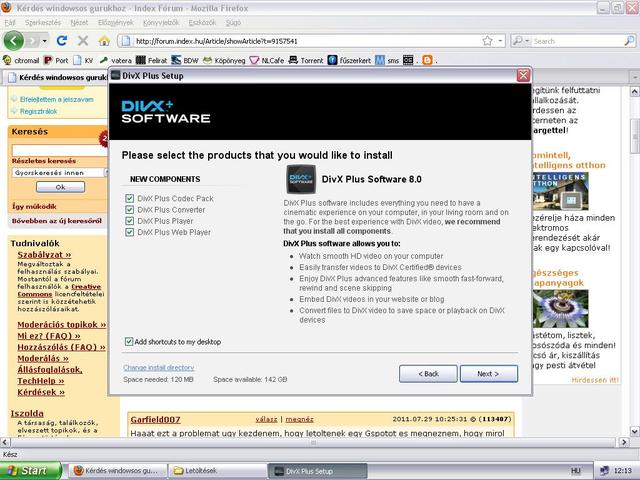Open the URL bar dropdown arrow
The image size is (640, 480).
point(500,40)
